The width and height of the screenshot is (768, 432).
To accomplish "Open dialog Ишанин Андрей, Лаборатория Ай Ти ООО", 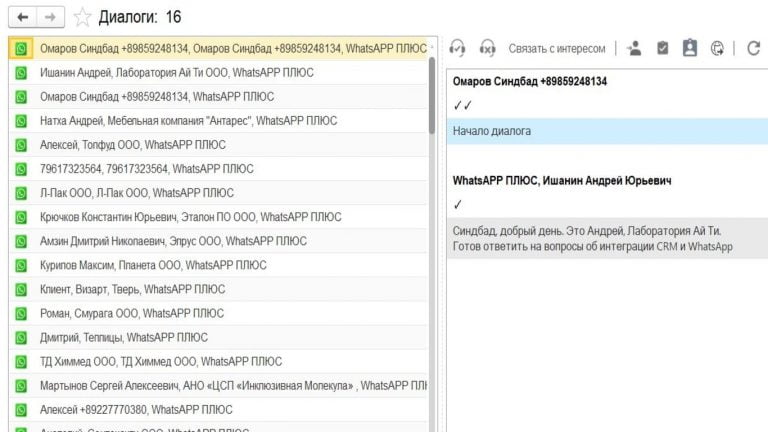I will pos(218,72).
